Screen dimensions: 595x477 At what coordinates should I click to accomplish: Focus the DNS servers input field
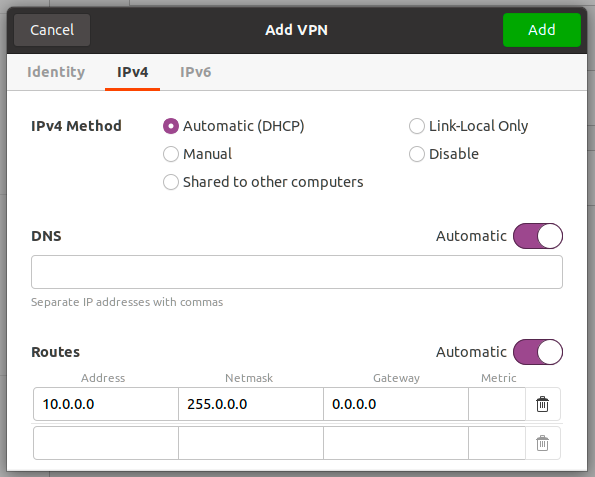[x=297, y=272]
